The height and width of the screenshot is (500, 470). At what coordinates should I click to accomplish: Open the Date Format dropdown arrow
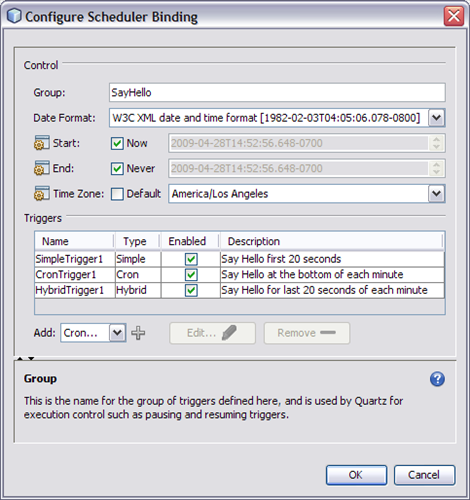pos(437,118)
